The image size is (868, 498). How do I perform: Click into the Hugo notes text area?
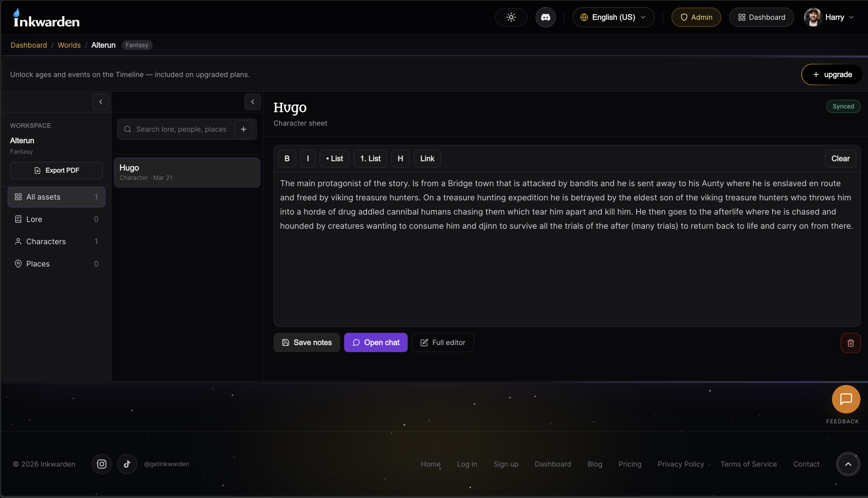click(x=567, y=249)
